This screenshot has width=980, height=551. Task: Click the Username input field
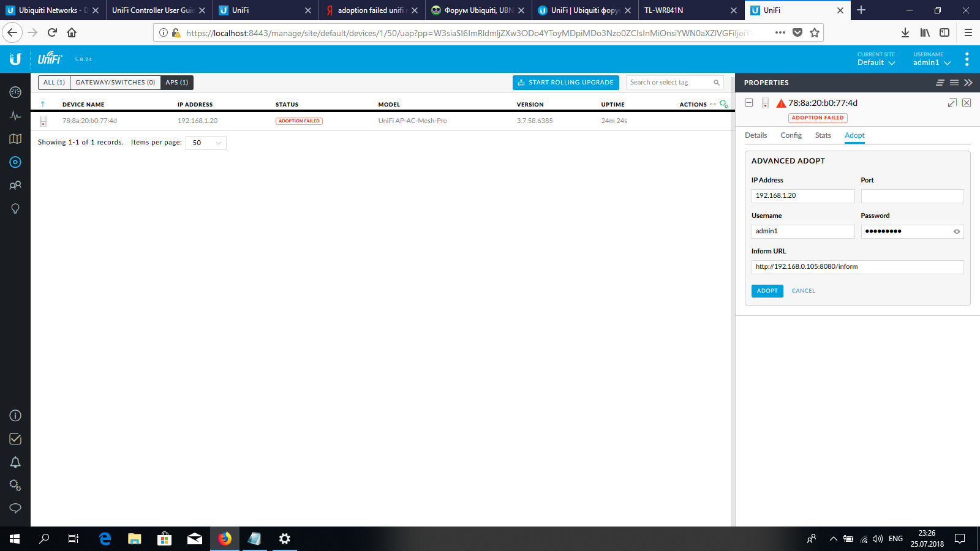coord(803,231)
